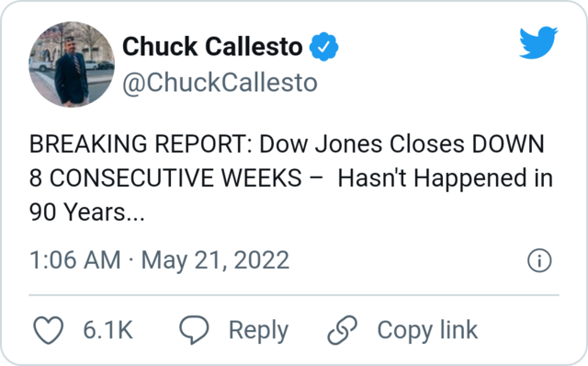Like the tweet with the heart icon

(49, 330)
